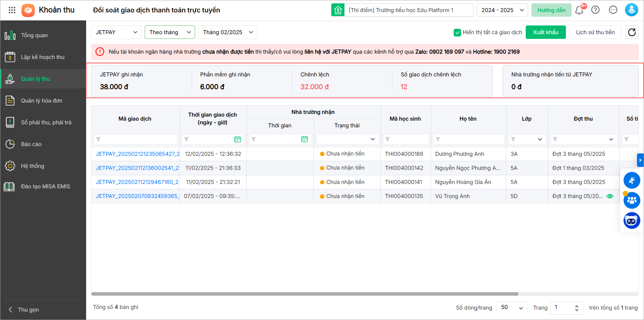Expand the 2024 - 2025 school year dropdown
Image resolution: width=644 pixels, height=320 pixels.
click(x=502, y=10)
